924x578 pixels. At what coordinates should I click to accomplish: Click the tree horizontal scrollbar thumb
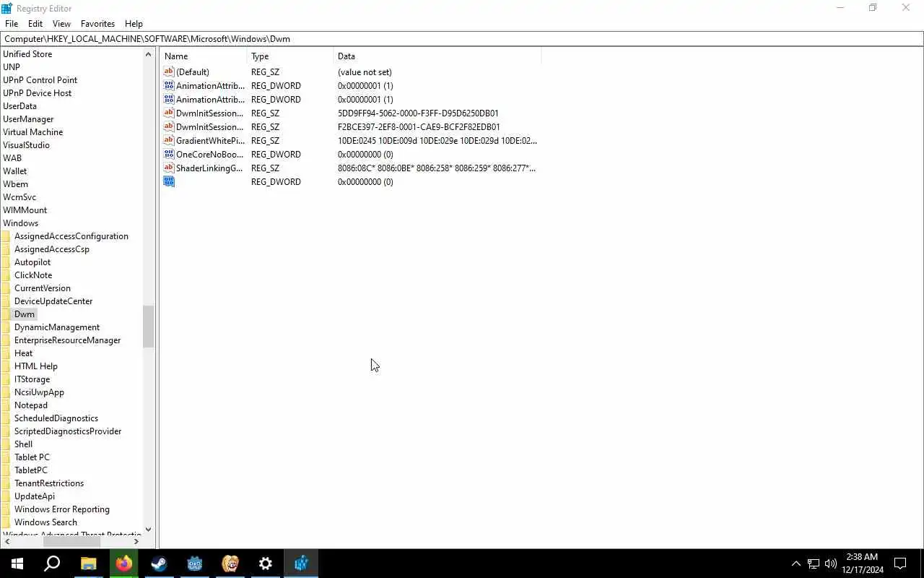pyautogui.click(x=72, y=541)
